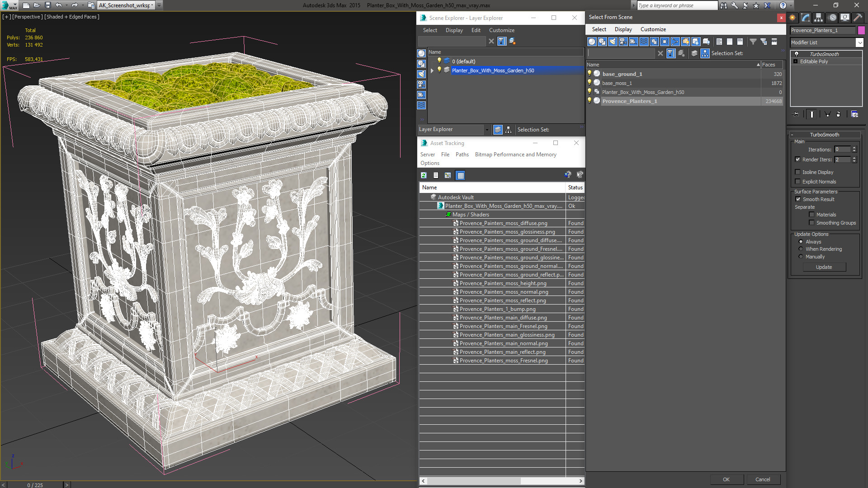Open the Display tab in command panel
The width and height of the screenshot is (868, 488).
pyautogui.click(x=845, y=18)
